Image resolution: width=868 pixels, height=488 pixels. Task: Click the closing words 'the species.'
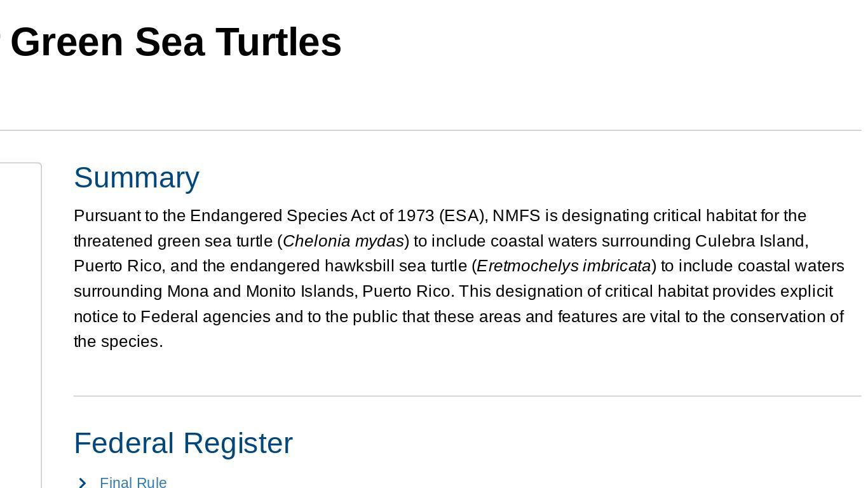click(x=118, y=342)
